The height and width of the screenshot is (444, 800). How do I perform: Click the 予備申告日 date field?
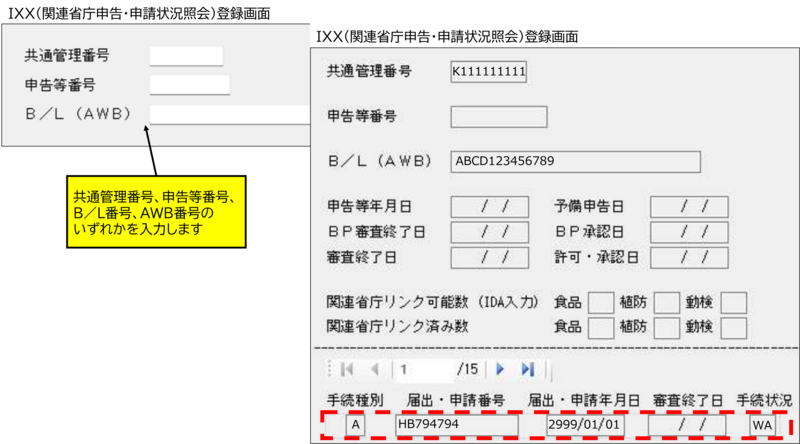[x=687, y=207]
